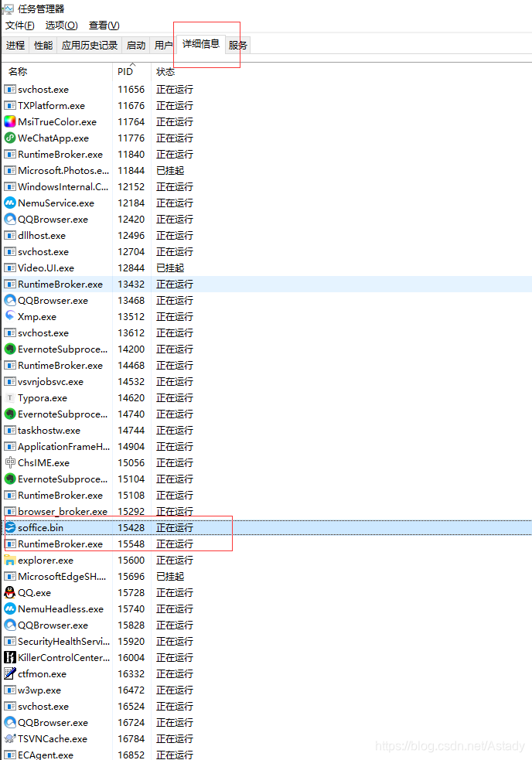Image resolution: width=532 pixels, height=760 pixels.
Task: Select the Microsoft.Photos.e... suspended process
Action: click(x=267, y=171)
